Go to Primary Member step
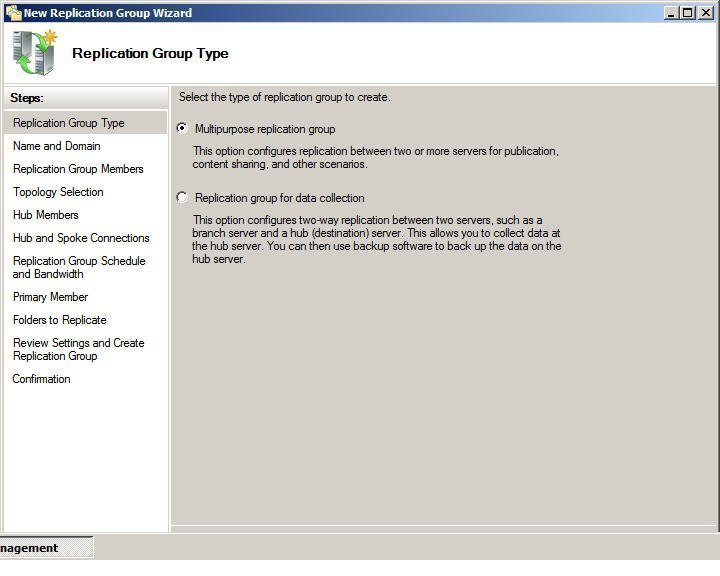Viewport: 720px width, 576px height. tap(50, 297)
